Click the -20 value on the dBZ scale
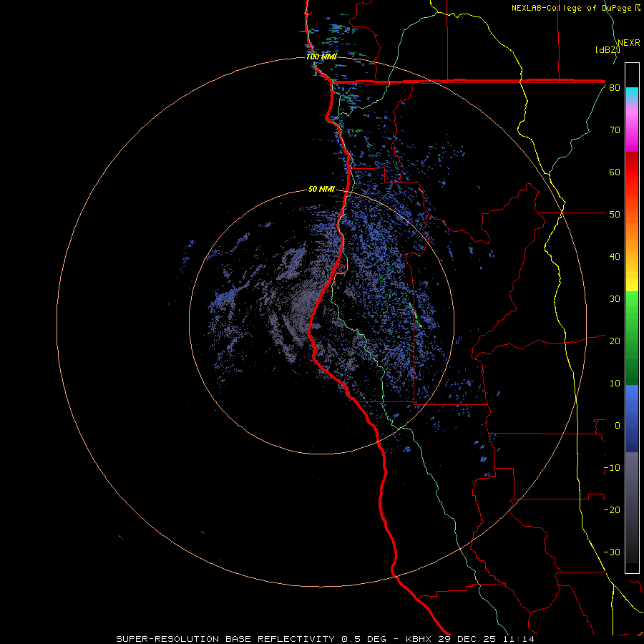644x644 pixels. click(612, 510)
